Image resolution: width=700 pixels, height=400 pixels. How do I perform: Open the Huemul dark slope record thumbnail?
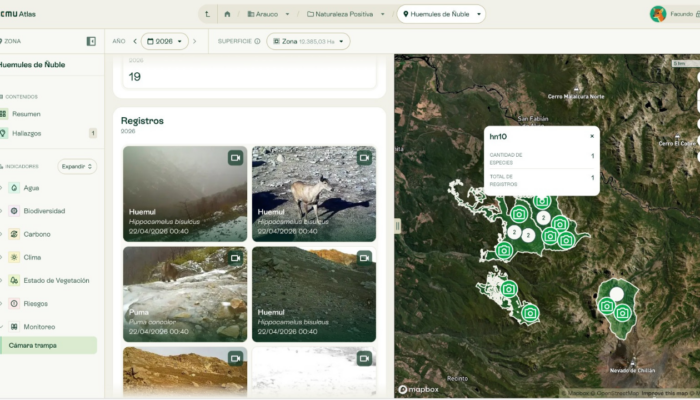[314, 294]
